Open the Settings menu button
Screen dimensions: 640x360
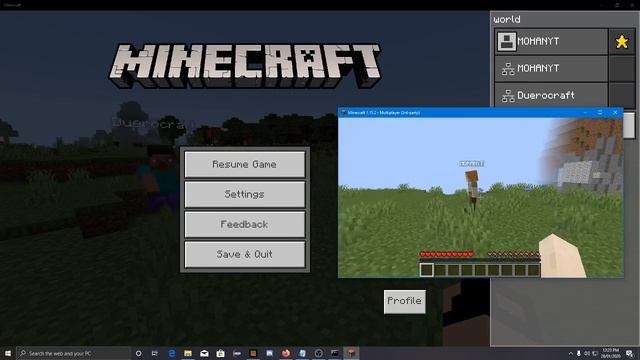[244, 194]
